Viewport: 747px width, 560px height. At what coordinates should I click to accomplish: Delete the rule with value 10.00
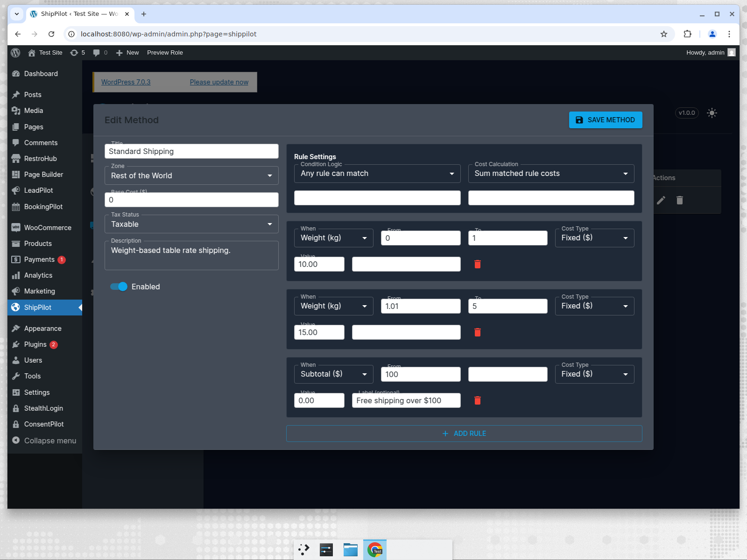[x=478, y=264]
